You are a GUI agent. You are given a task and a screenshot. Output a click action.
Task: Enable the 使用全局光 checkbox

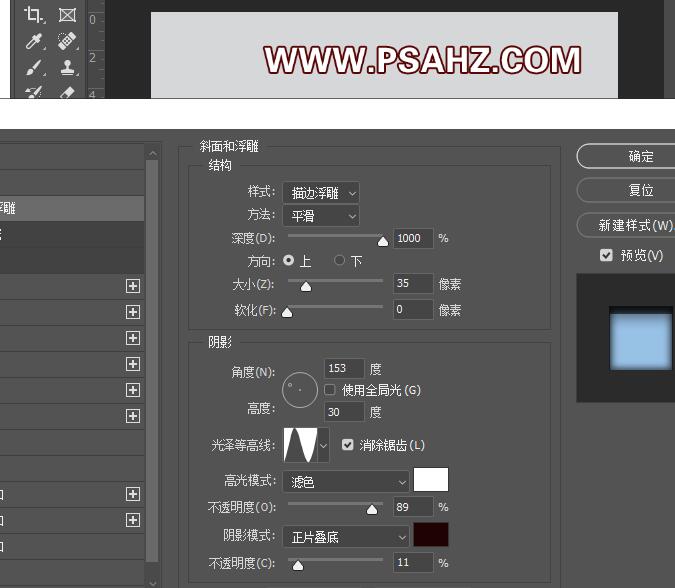coord(329,390)
